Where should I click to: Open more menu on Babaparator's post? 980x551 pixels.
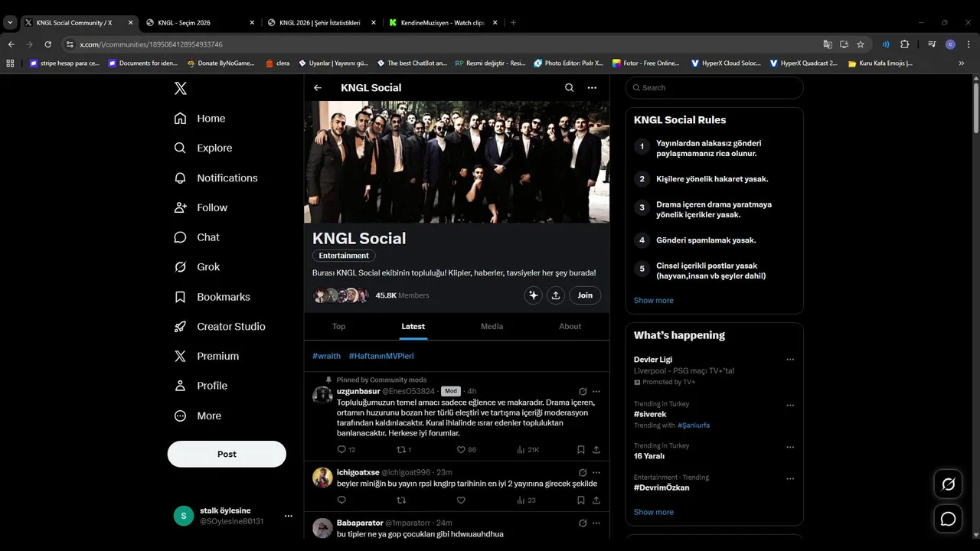click(x=596, y=523)
